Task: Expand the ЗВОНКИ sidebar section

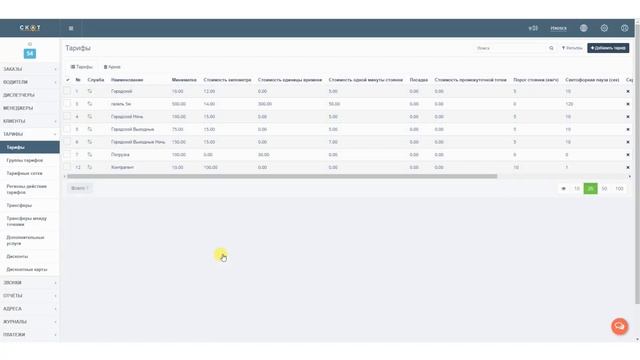Action: click(30, 282)
